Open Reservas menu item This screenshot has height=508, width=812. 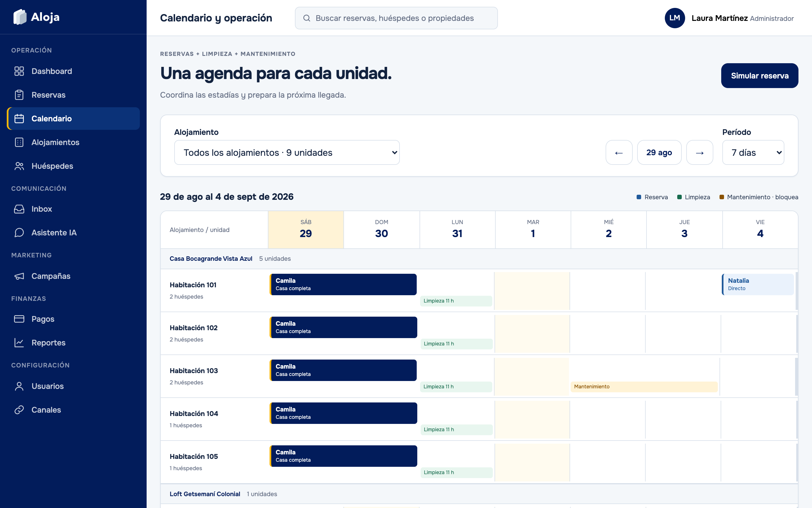pos(73,95)
